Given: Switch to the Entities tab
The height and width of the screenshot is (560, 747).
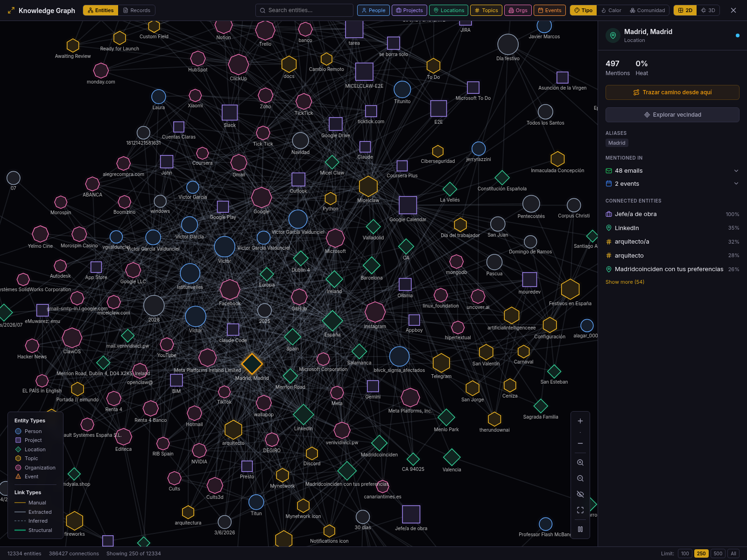Looking at the screenshot, I should point(100,10).
